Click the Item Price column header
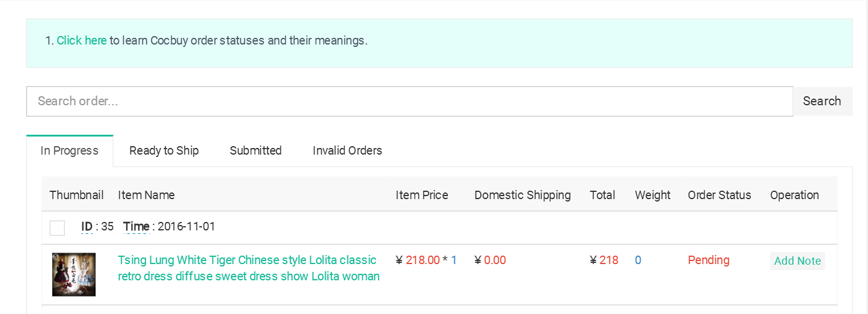Viewport: 868px width, 314px height. [422, 195]
